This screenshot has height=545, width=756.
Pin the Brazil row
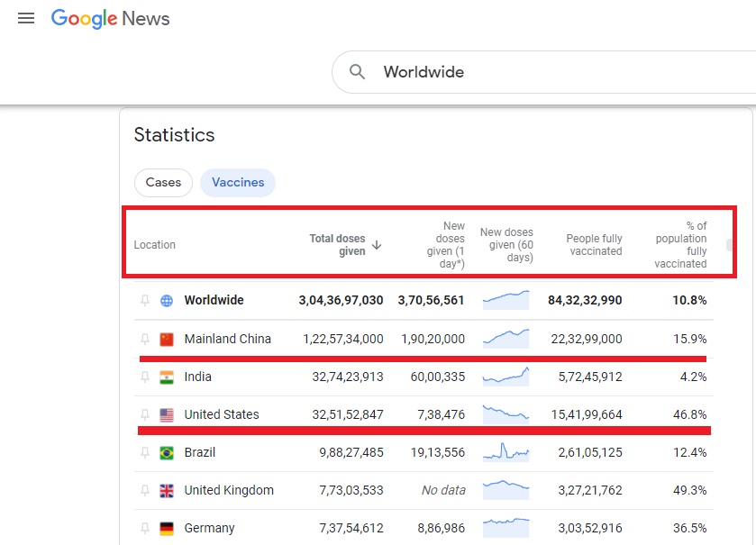tap(145, 453)
